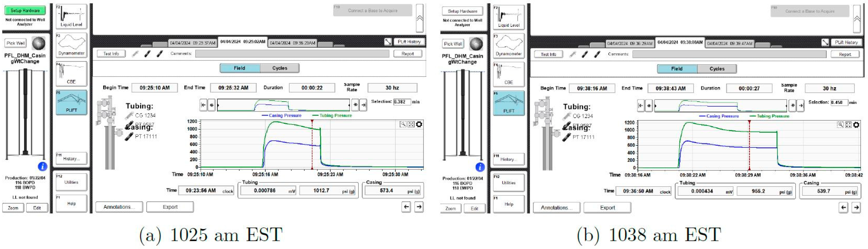
Task: Switch to Cycles view in screenshot (b)
Action: [x=717, y=69]
